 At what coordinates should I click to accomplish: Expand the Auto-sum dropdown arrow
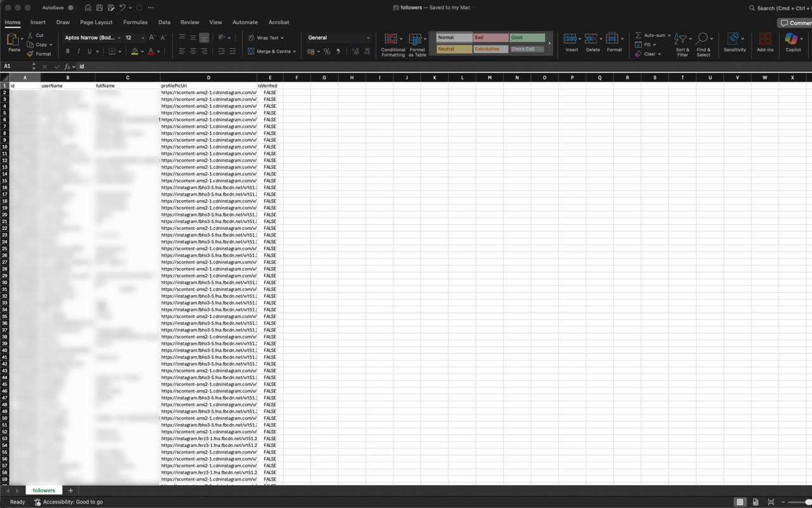click(669, 36)
